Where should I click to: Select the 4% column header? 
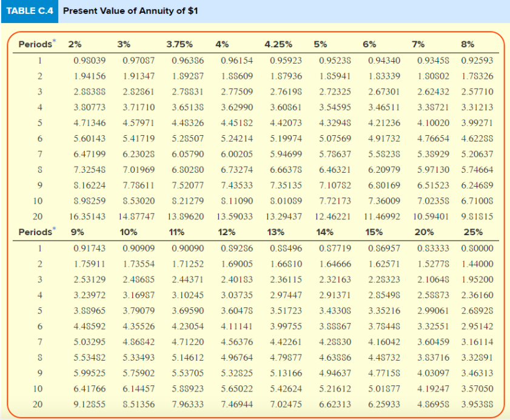coord(222,44)
